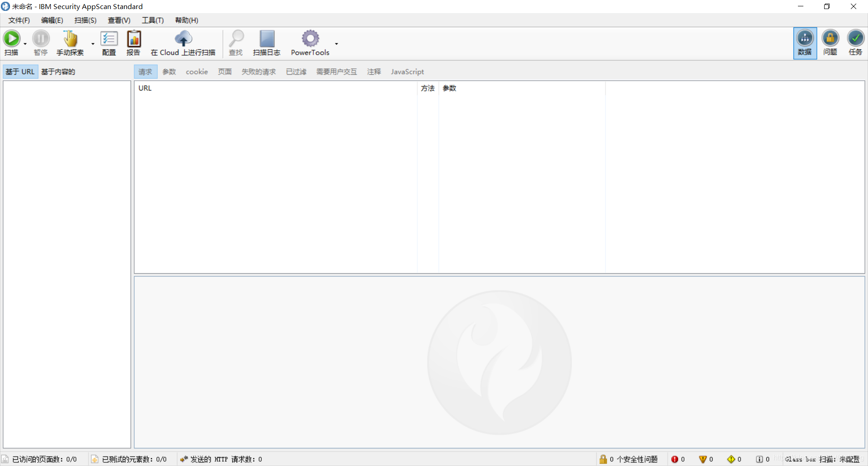This screenshot has width=868, height=466.
Task: Click the informational severity count icon
Action: click(x=759, y=459)
